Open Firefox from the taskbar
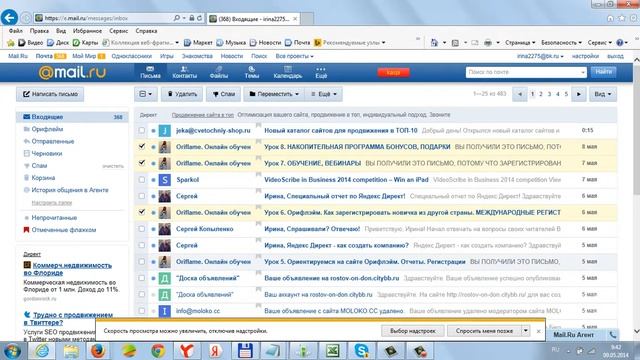640x360 pixels. 98,351
